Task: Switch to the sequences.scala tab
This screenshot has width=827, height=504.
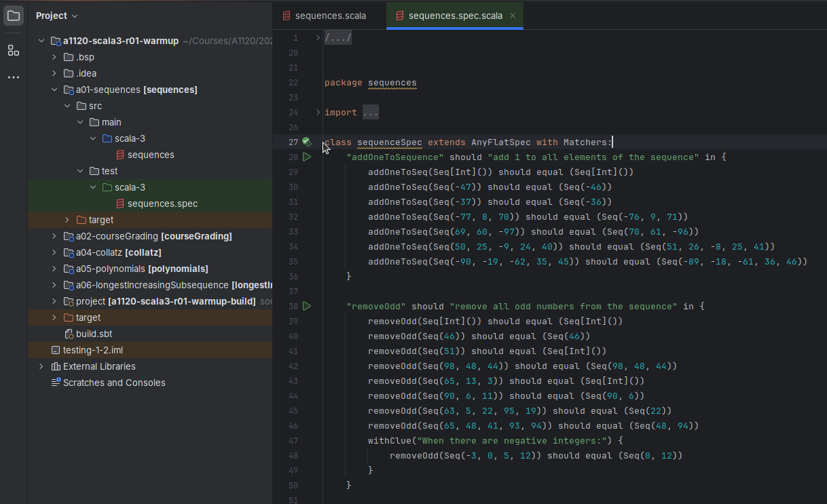Action: pyautogui.click(x=329, y=16)
